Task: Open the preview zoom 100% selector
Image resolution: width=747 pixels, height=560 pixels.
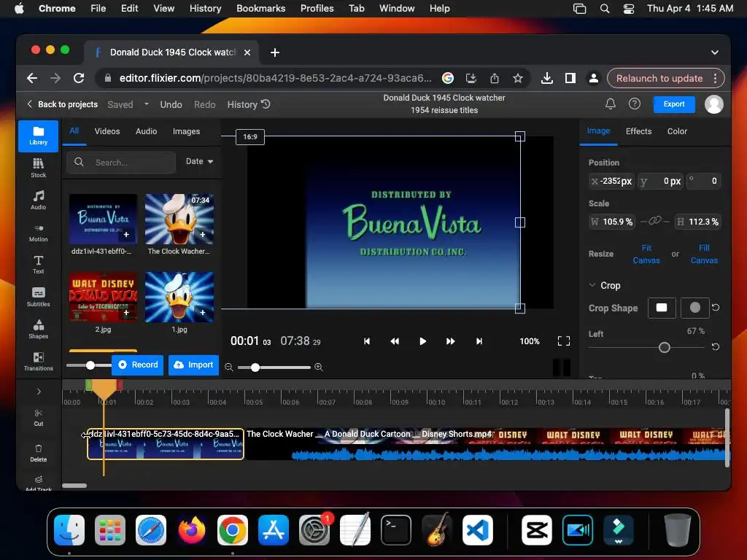Action: tap(530, 341)
